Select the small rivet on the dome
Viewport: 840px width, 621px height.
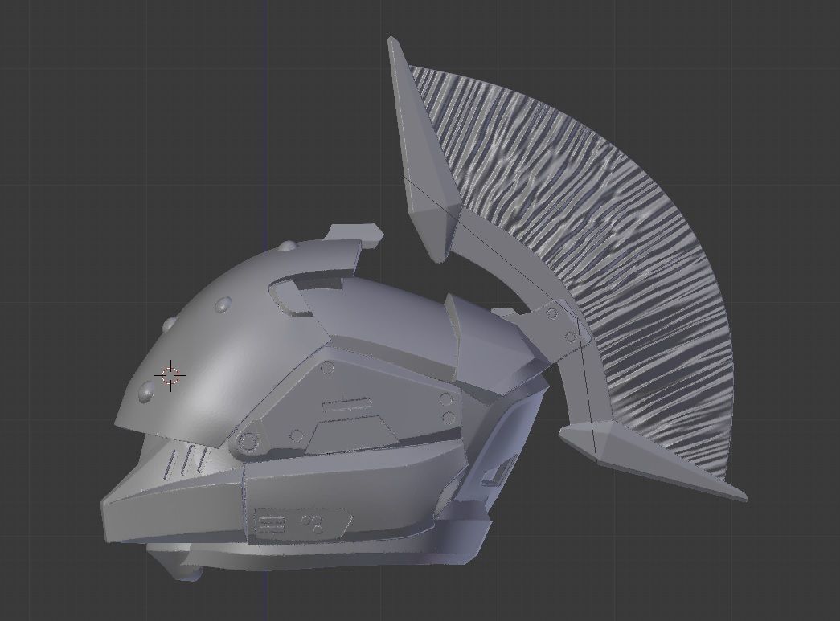(x=221, y=305)
